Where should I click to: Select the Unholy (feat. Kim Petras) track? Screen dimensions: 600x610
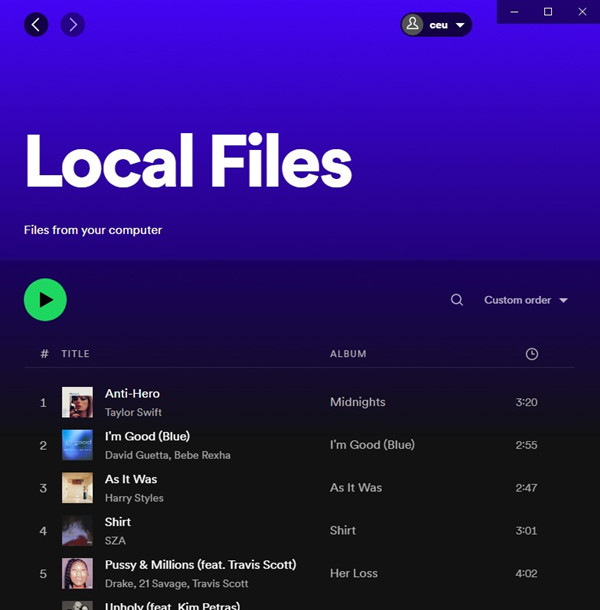pyautogui.click(x=172, y=606)
